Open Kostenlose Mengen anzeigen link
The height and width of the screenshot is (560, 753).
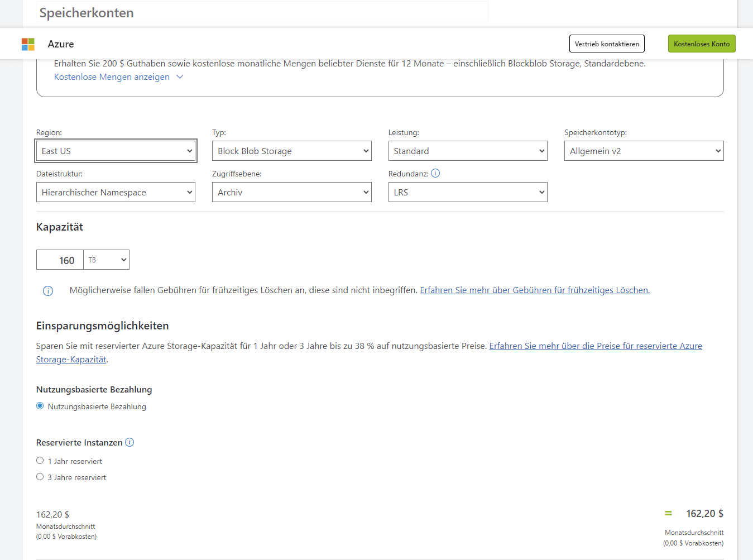click(x=112, y=77)
